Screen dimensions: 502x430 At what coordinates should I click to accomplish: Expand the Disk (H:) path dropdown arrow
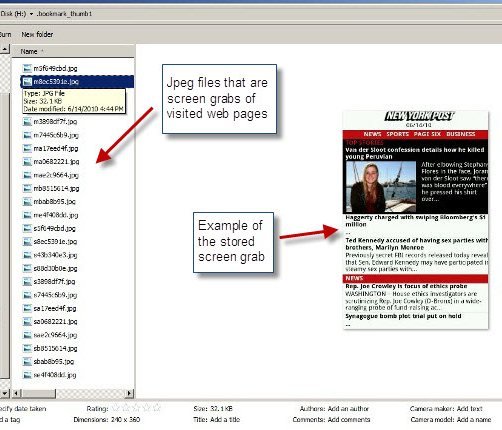31,14
